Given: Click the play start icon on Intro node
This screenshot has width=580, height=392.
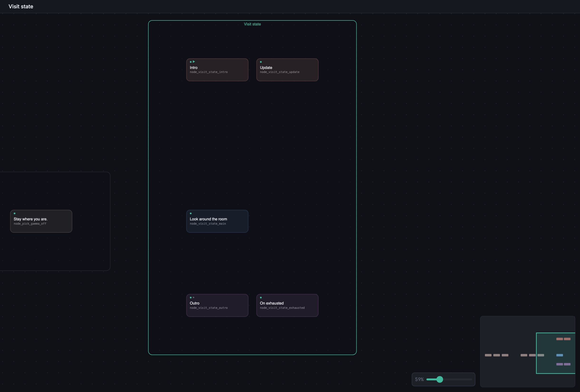Looking at the screenshot, I should point(194,62).
